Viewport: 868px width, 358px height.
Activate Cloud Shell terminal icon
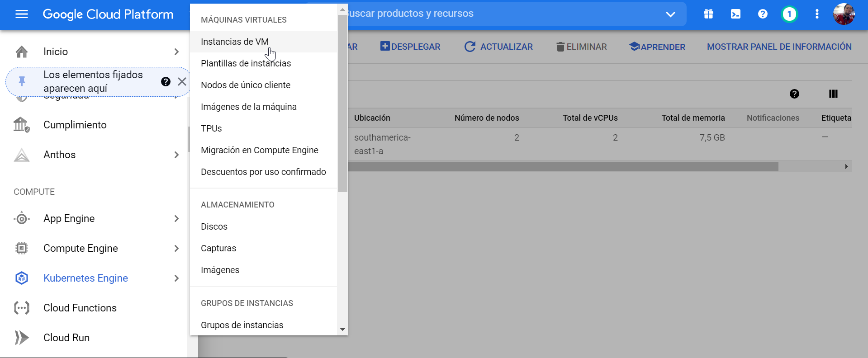pos(735,14)
